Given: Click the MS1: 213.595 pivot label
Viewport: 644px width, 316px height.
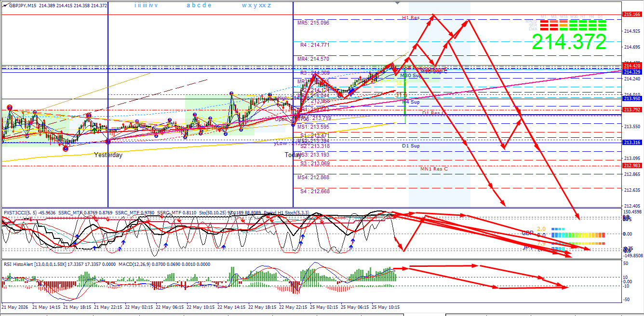Looking at the screenshot, I should (x=313, y=127).
